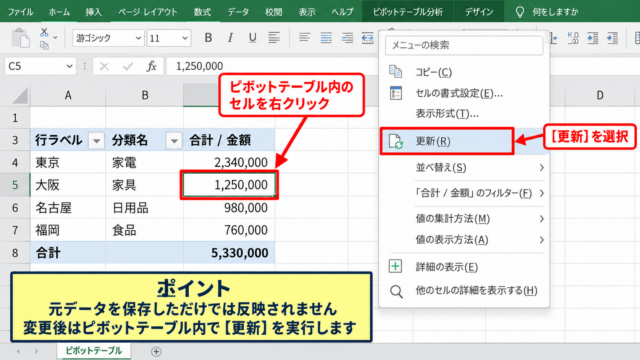Confirm formula entry with check icon
Screen dimensions: 640x360
(x=128, y=66)
